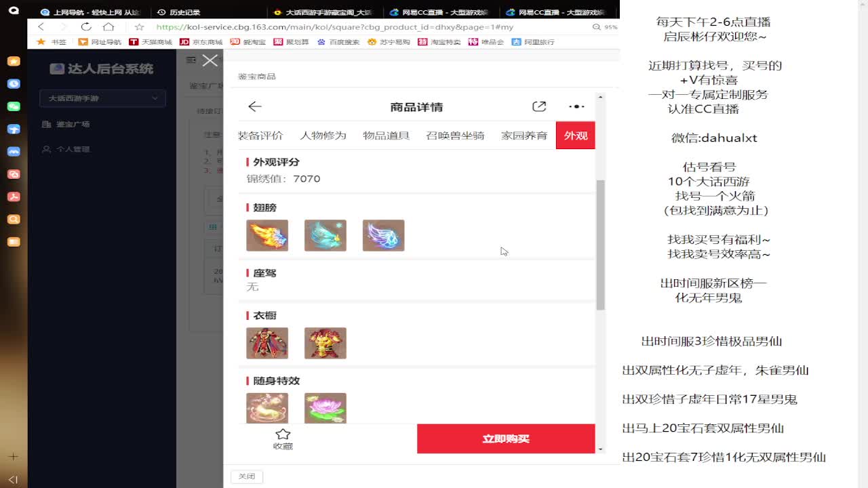Click the 收藏 star icon
This screenshot has height=488, width=868.
point(283,434)
